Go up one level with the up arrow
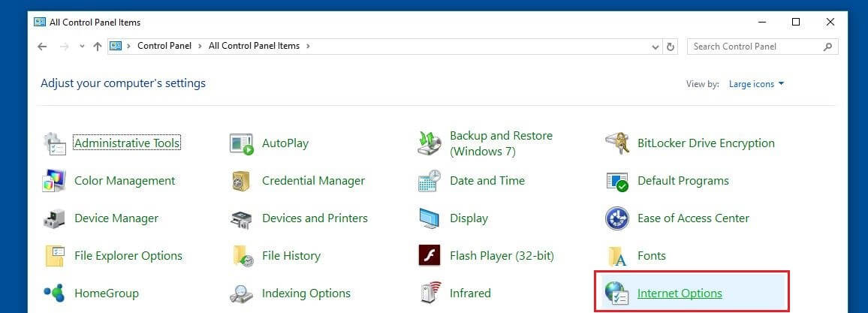This screenshot has height=313, width=868. coord(98,47)
